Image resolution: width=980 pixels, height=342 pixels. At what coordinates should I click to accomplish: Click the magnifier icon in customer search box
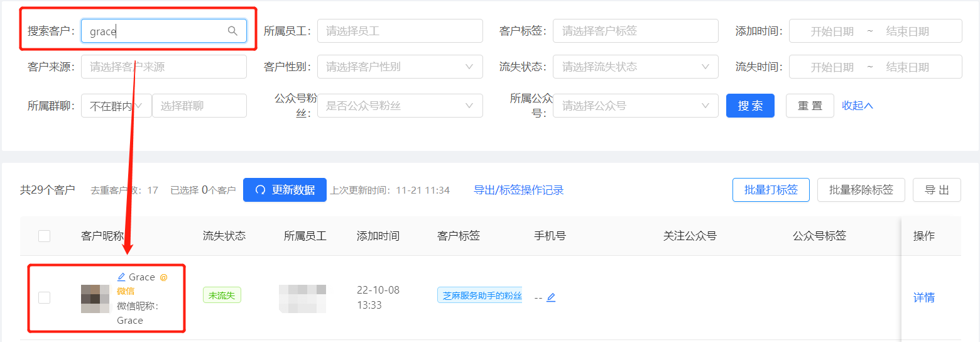point(232,31)
